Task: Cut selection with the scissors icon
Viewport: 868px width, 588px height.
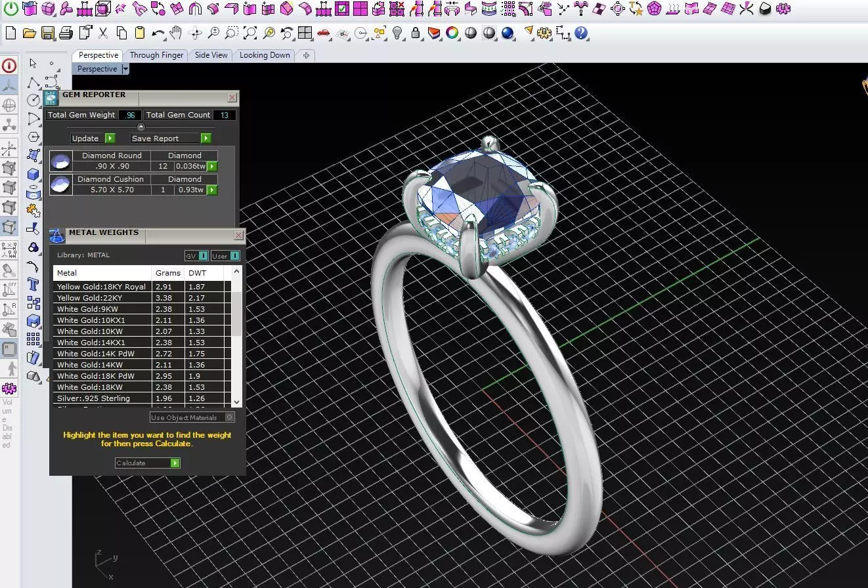Action: coord(103,33)
